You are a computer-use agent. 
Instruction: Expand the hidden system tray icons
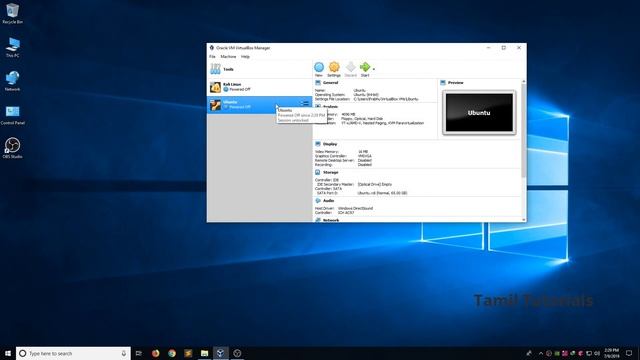tap(541, 353)
